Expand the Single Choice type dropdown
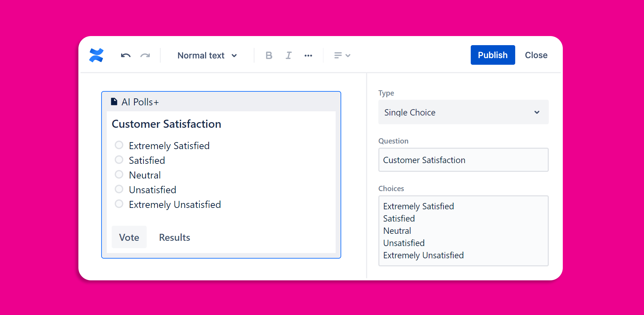 coord(463,112)
